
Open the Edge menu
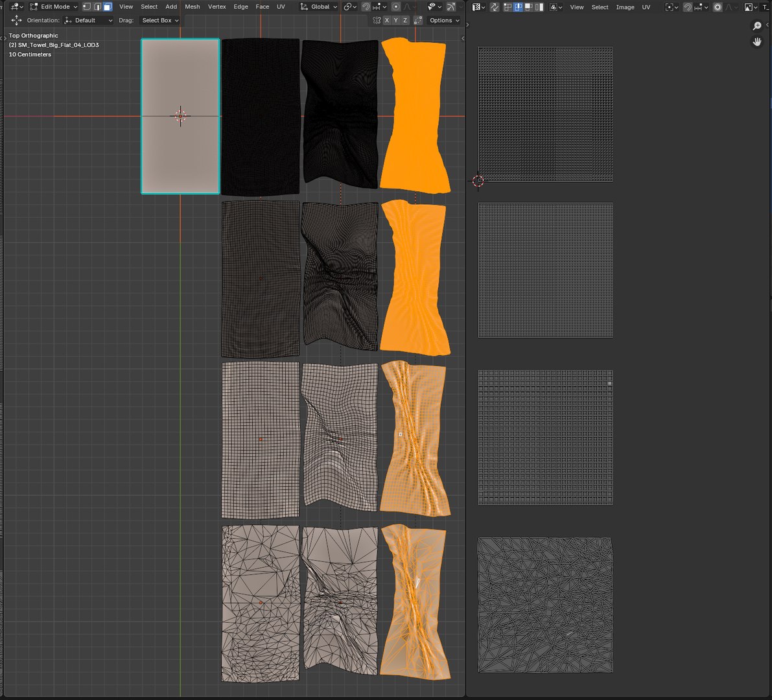240,7
